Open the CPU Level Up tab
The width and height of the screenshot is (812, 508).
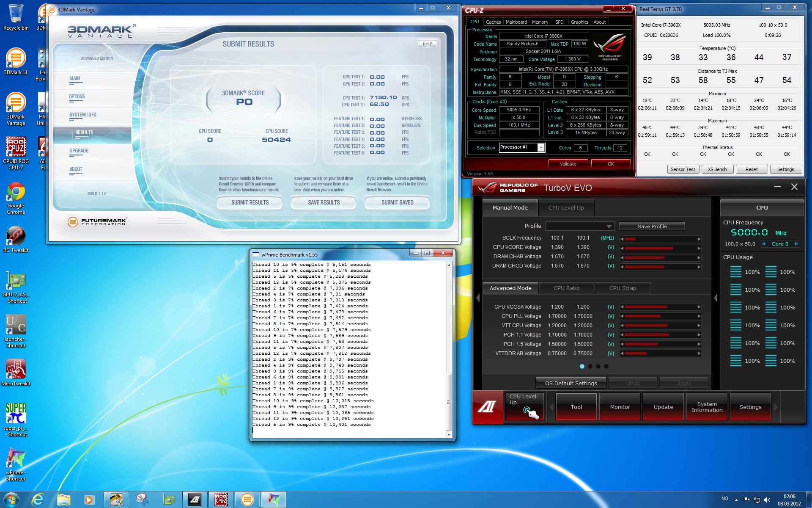coord(566,208)
